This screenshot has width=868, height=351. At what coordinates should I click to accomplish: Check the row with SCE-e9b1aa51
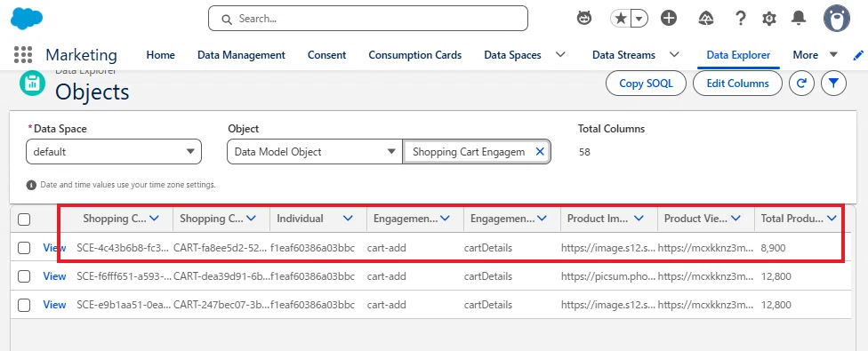tap(24, 305)
